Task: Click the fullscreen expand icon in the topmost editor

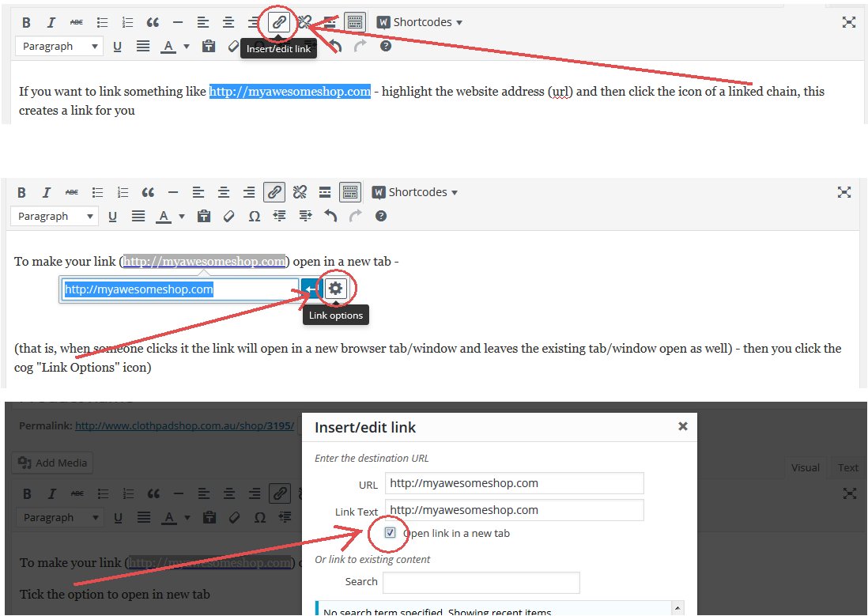Action: click(848, 22)
